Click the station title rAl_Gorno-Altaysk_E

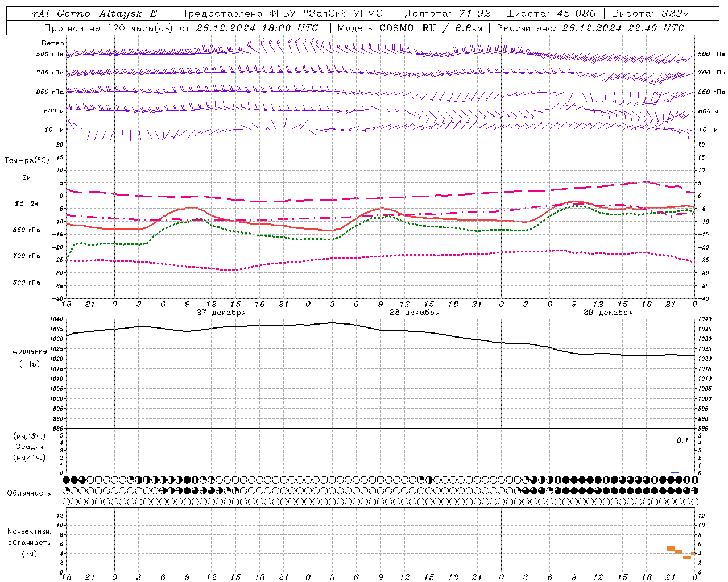[x=95, y=14]
